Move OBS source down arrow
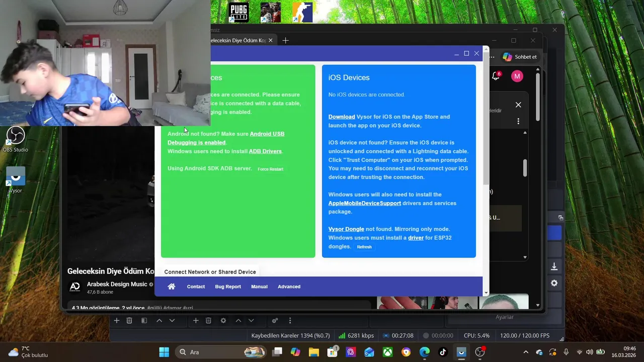The image size is (644, 362). pos(251,321)
